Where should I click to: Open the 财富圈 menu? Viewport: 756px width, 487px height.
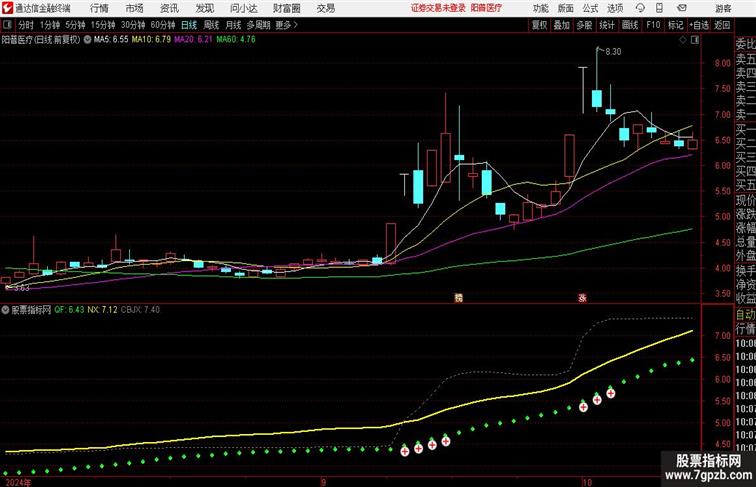[x=286, y=8]
